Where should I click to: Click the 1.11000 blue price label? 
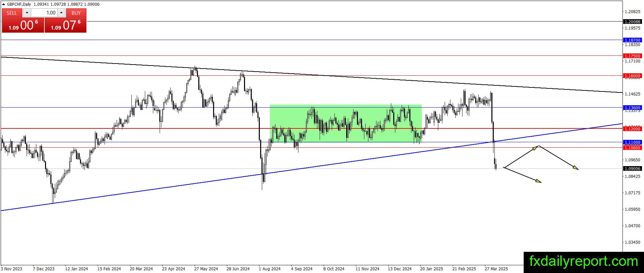(632, 142)
